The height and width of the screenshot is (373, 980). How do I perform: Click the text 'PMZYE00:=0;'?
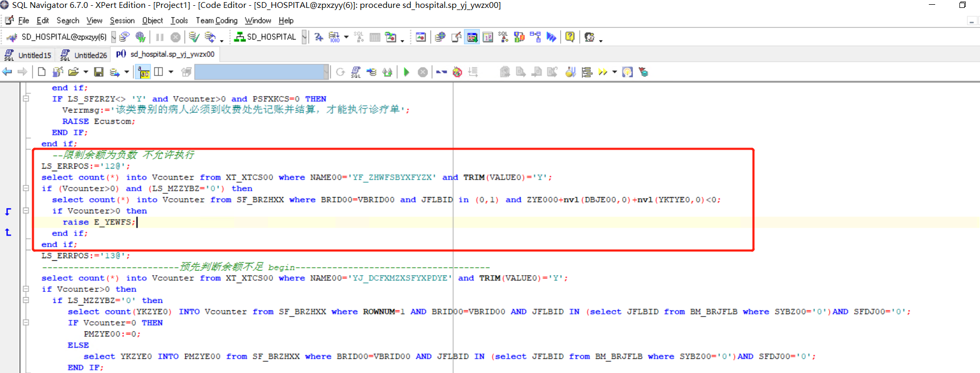[x=112, y=334]
